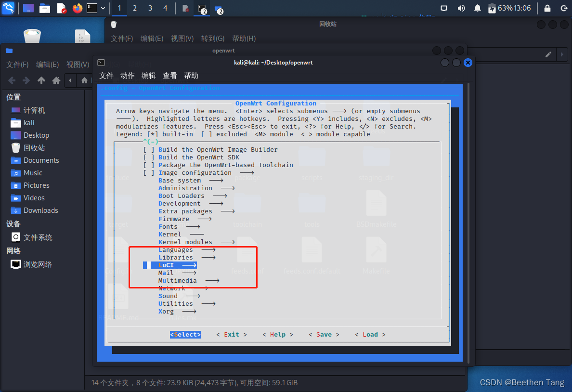The height and width of the screenshot is (392, 572).
Task: Open the file manager launcher in panel
Action: pos(44,8)
